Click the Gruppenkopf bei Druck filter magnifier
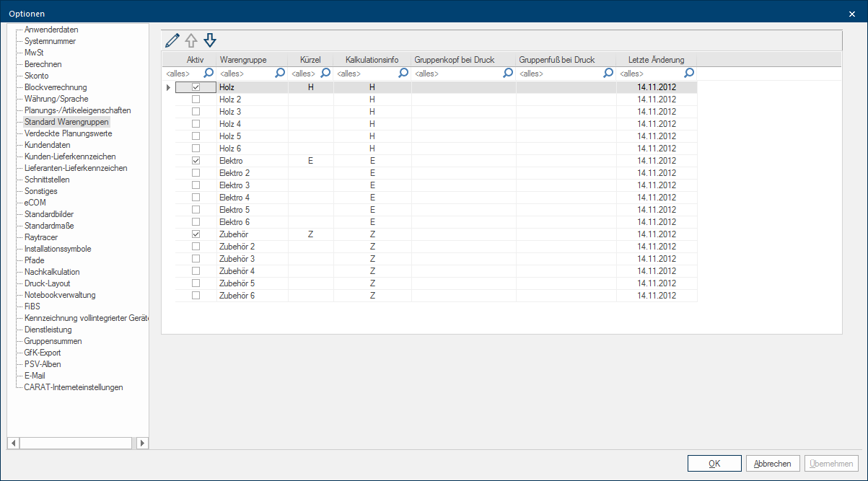Viewport: 868px width, 481px height. (508, 73)
